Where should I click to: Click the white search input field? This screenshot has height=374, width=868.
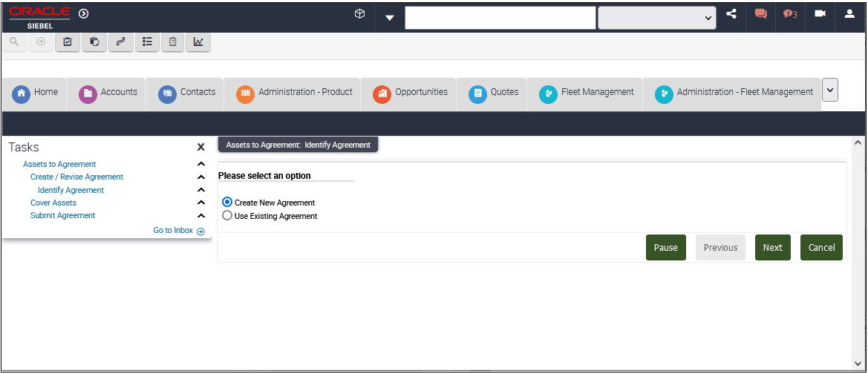(x=500, y=18)
